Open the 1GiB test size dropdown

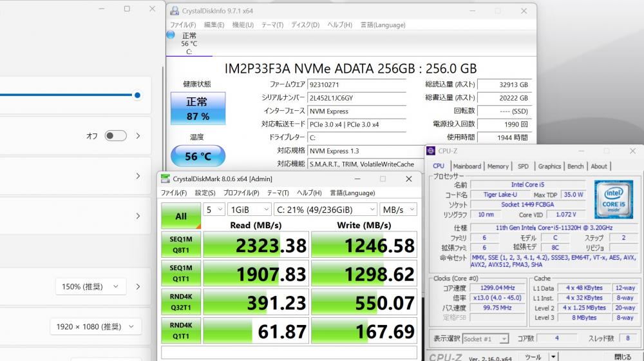click(x=249, y=210)
